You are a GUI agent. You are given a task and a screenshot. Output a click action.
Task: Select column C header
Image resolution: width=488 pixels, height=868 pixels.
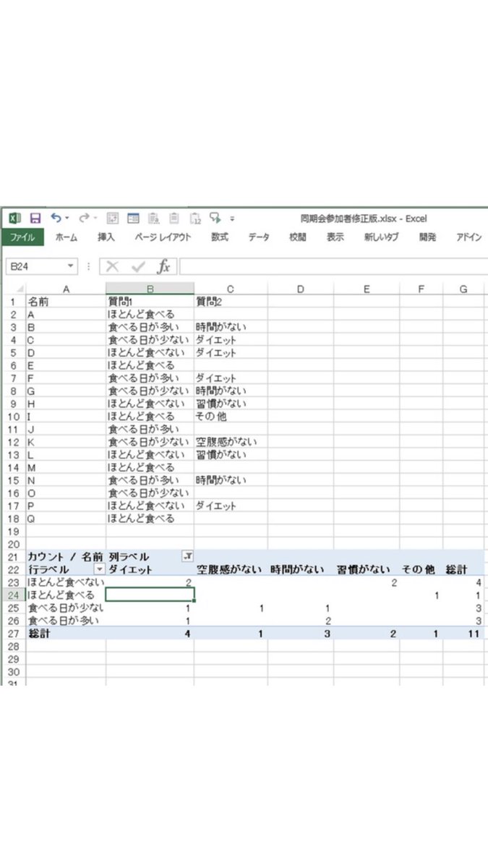coord(231,289)
